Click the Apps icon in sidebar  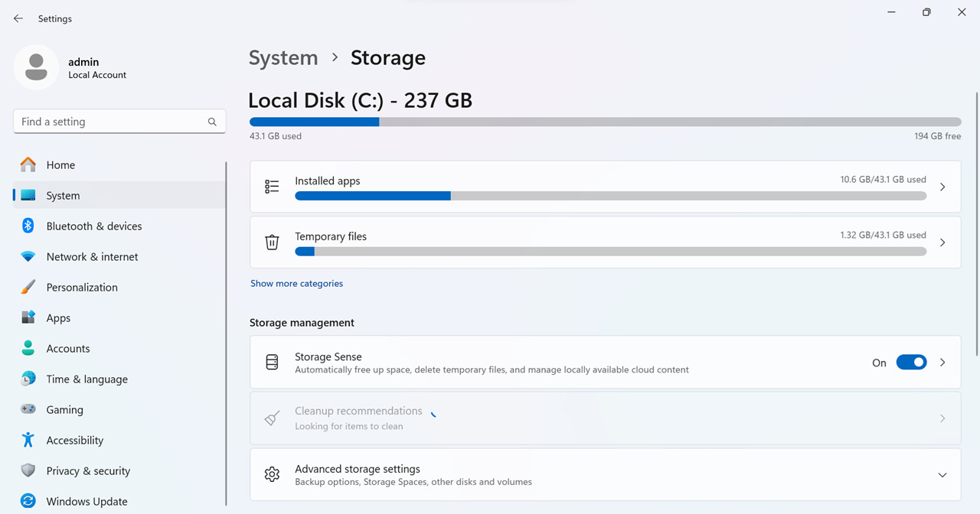click(28, 317)
